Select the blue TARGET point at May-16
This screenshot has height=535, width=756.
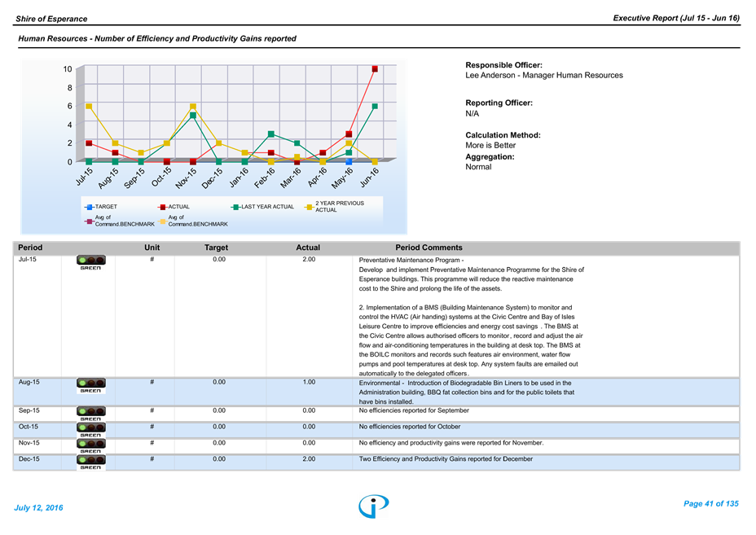tap(349, 162)
